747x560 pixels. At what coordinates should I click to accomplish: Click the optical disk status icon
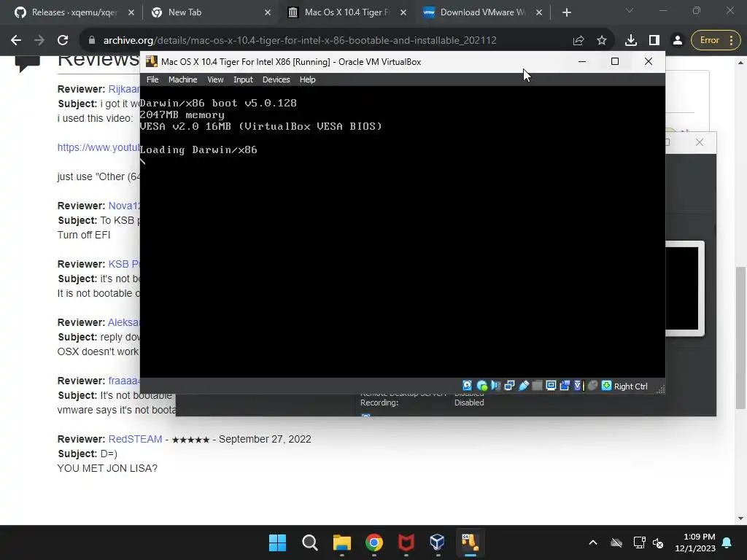pos(481,386)
